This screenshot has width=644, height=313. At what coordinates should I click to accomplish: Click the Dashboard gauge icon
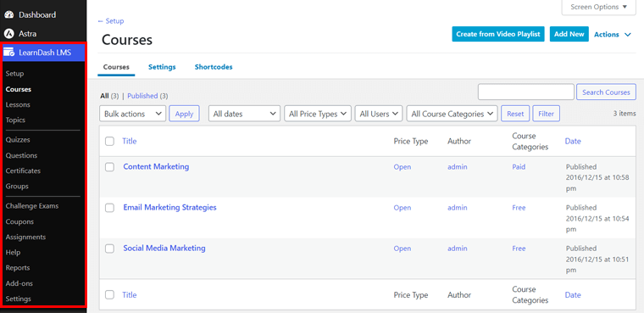[8, 14]
